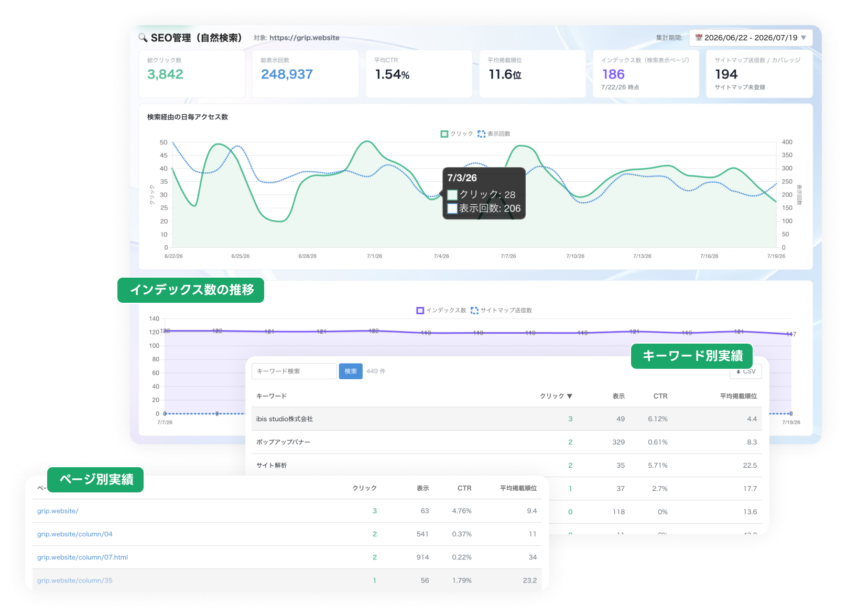Open the grip.website/column/04 link

pos(75,534)
